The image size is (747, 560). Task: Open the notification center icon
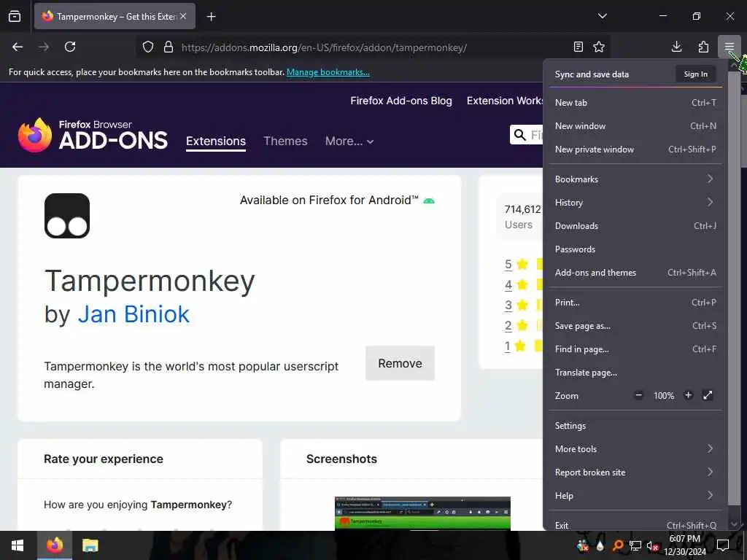tap(723, 545)
